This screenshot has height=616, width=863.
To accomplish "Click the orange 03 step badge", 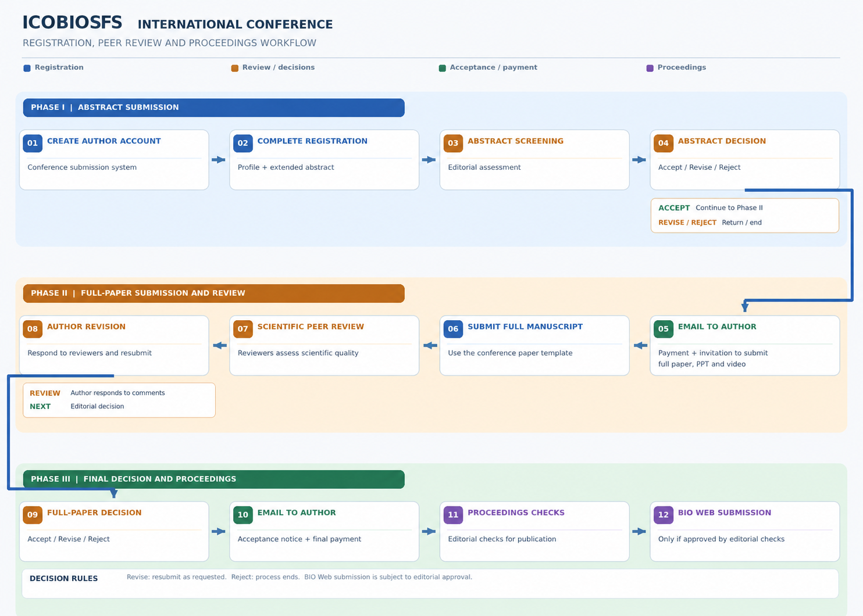I will tap(453, 143).
